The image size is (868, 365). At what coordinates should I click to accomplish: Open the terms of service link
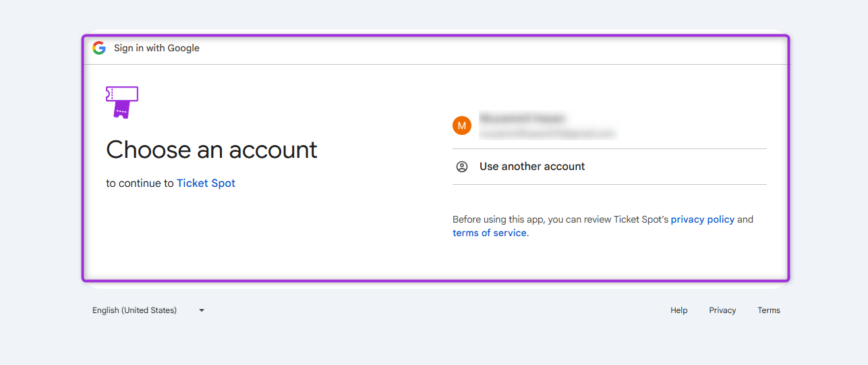click(x=490, y=233)
